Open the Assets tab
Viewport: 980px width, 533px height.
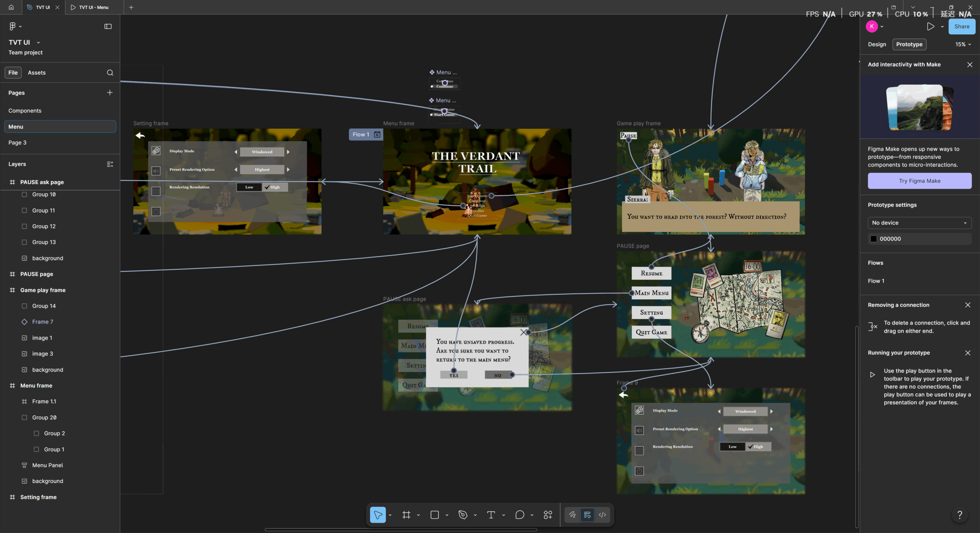pyautogui.click(x=36, y=73)
